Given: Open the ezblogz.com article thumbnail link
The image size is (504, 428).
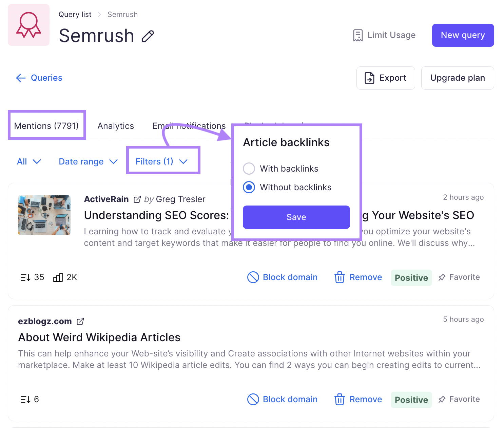Looking at the screenshot, I should pyautogui.click(x=81, y=321).
